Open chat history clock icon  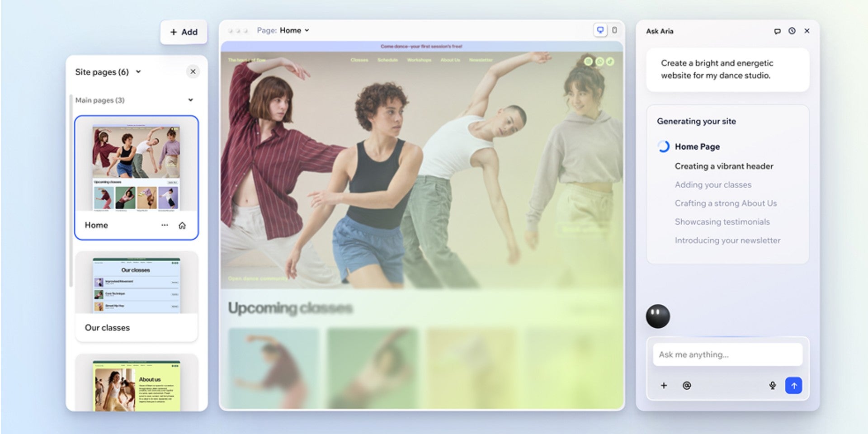[792, 31]
